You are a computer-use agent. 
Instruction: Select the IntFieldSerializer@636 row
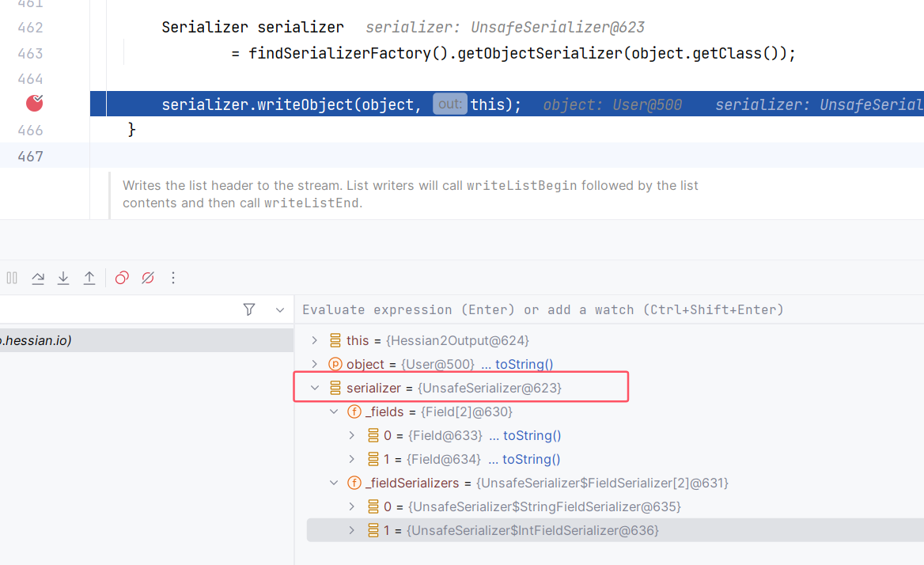click(533, 530)
